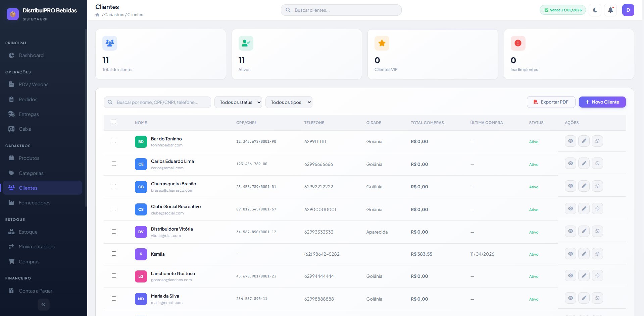Click the Total de clientes card icon
The height and width of the screenshot is (316, 644).
tap(110, 43)
